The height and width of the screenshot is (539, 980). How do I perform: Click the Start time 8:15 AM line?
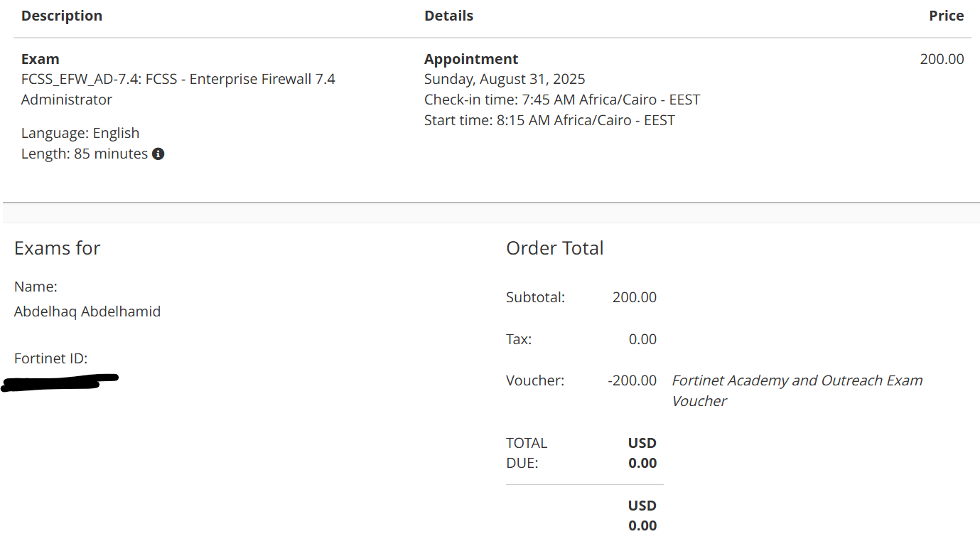click(549, 120)
